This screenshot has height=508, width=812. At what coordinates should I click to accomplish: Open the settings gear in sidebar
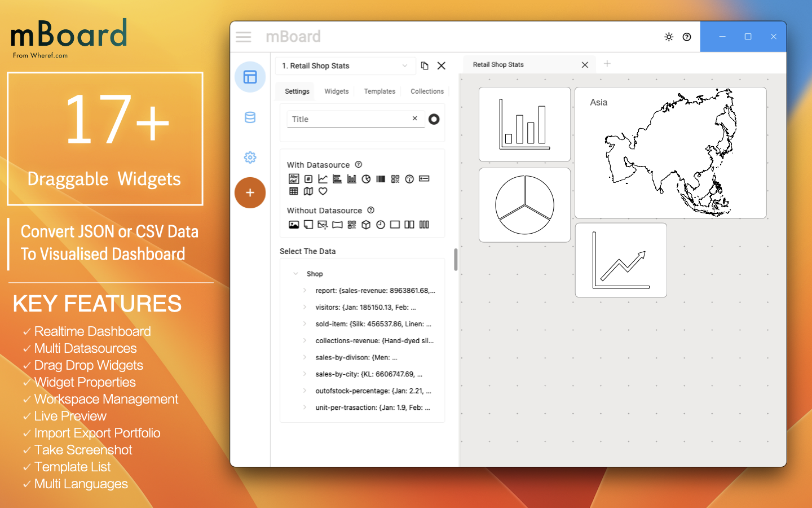[250, 157]
